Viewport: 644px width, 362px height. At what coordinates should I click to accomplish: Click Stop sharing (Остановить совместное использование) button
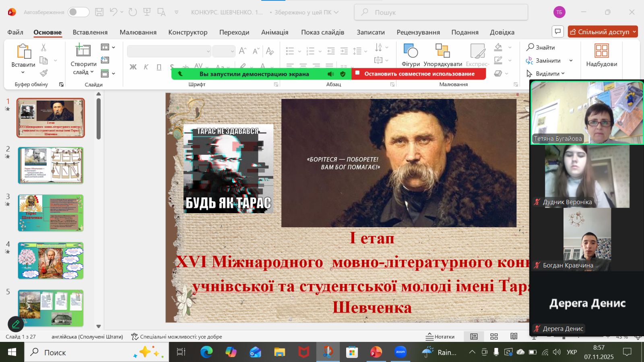[419, 74]
